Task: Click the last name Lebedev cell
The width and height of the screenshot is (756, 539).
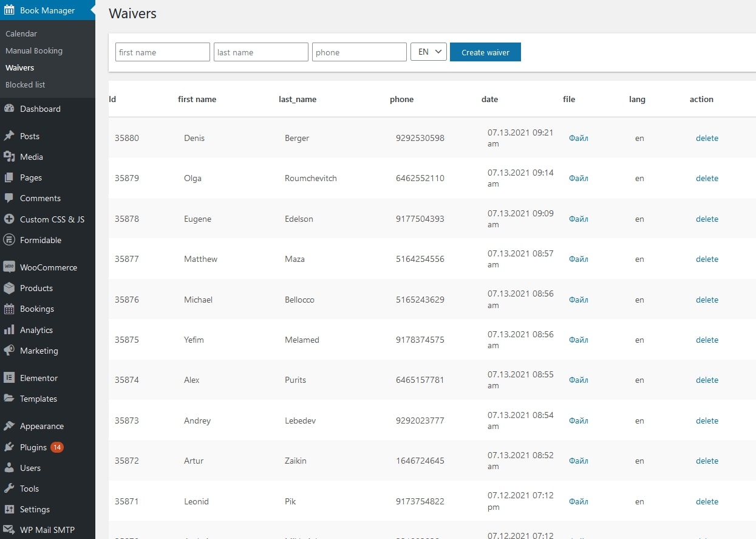Action: point(300,421)
